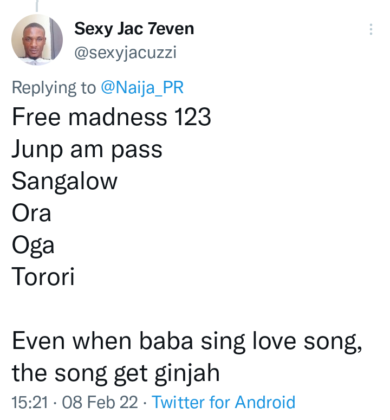Image resolution: width=390 pixels, height=420 pixels.
Task: Click the 'Even when baba sing love song,' line
Action: tap(187, 342)
